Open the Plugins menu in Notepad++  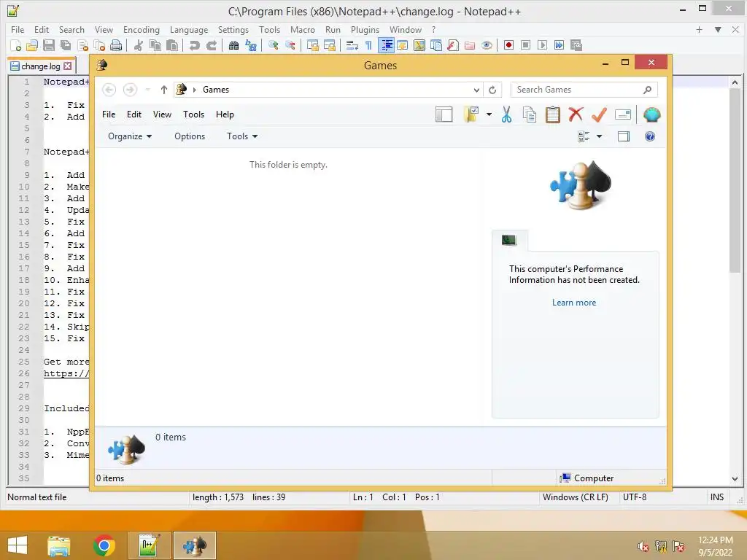coord(365,29)
